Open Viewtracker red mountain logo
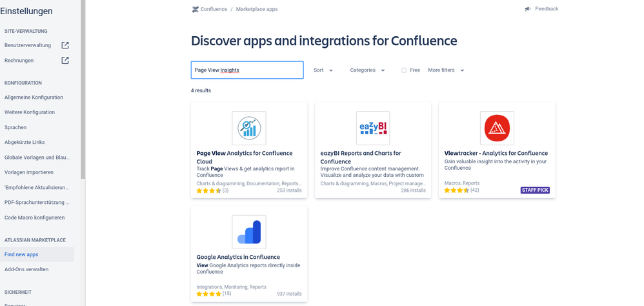Image resolution: width=644 pixels, height=306 pixels. point(497,128)
